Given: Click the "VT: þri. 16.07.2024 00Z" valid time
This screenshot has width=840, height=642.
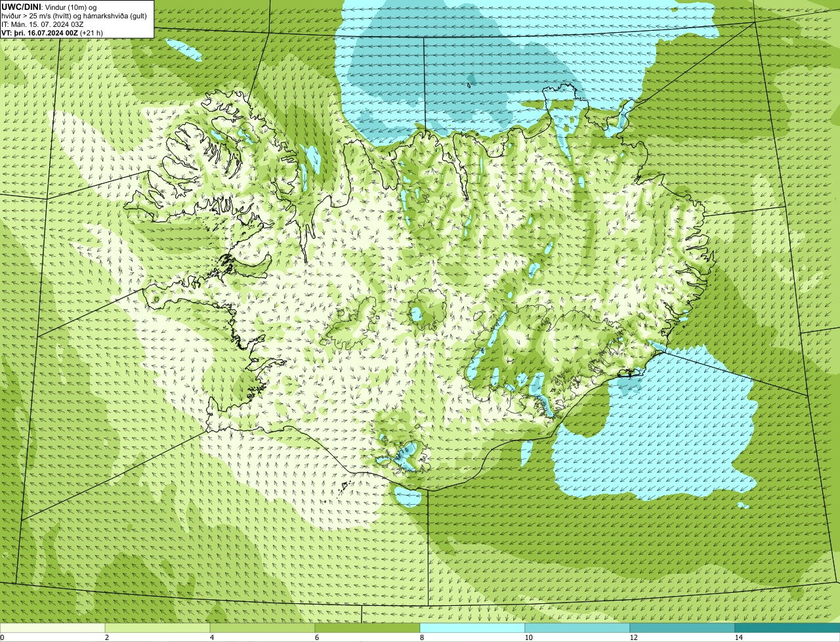Looking at the screenshot, I should click(39, 33).
